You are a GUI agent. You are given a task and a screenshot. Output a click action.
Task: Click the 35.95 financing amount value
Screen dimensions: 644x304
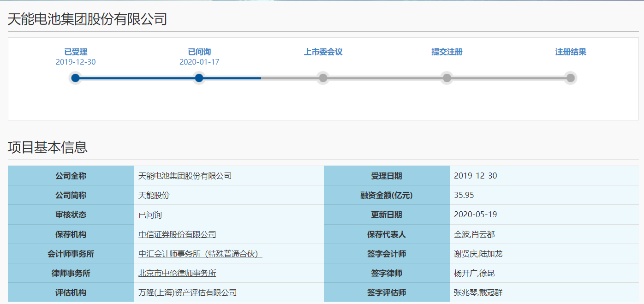point(464,195)
